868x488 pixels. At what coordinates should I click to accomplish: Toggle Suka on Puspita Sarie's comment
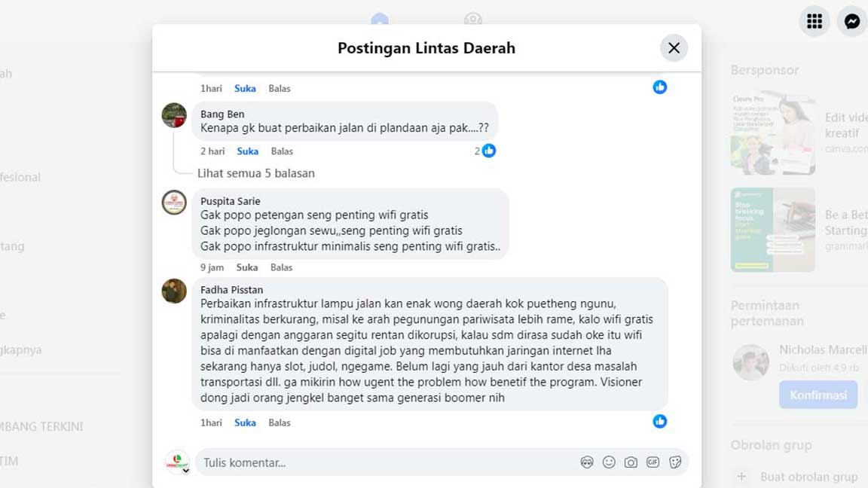click(x=247, y=267)
